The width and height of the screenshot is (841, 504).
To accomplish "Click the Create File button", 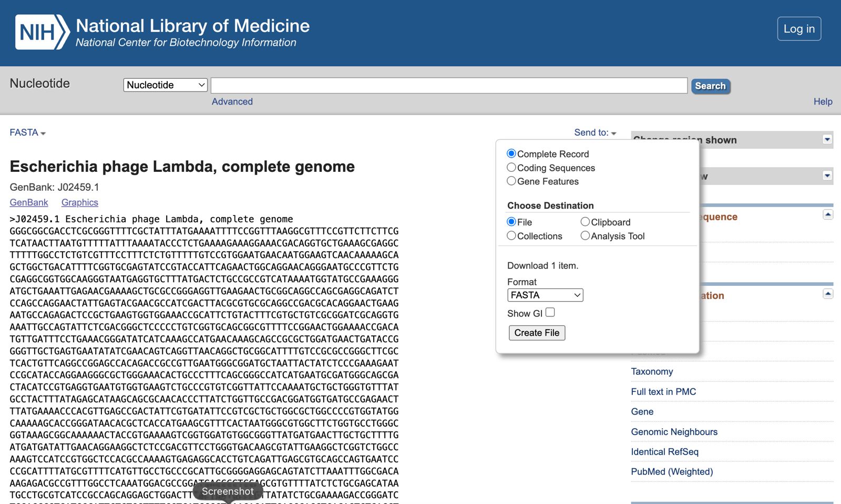I will (x=537, y=333).
